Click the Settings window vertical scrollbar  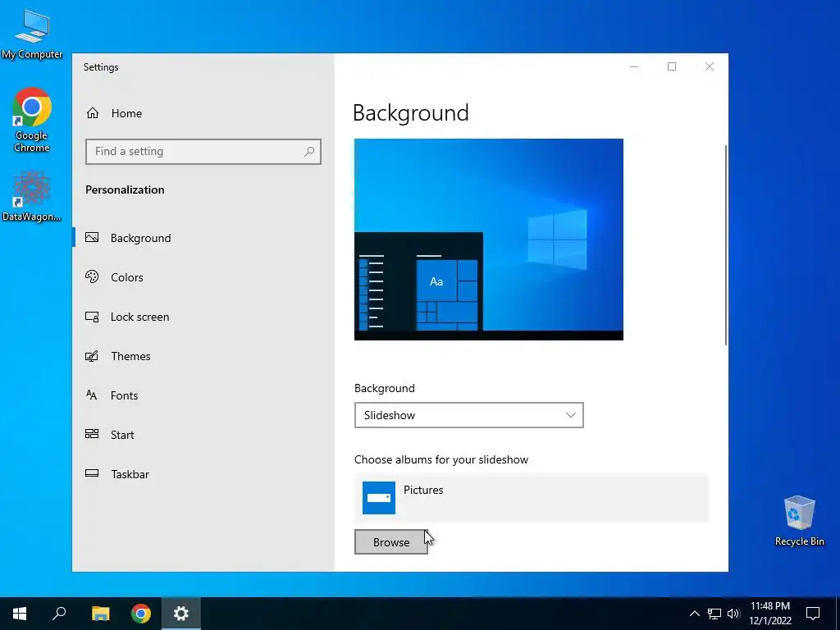[726, 244]
